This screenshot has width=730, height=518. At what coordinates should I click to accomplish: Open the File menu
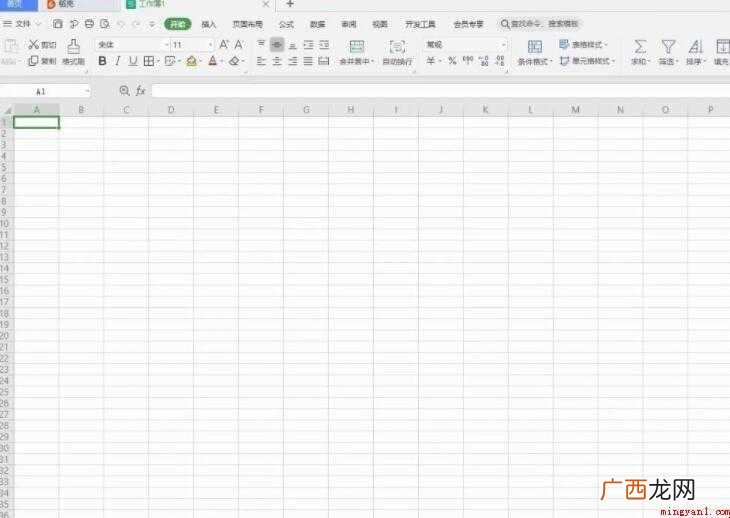[22, 24]
